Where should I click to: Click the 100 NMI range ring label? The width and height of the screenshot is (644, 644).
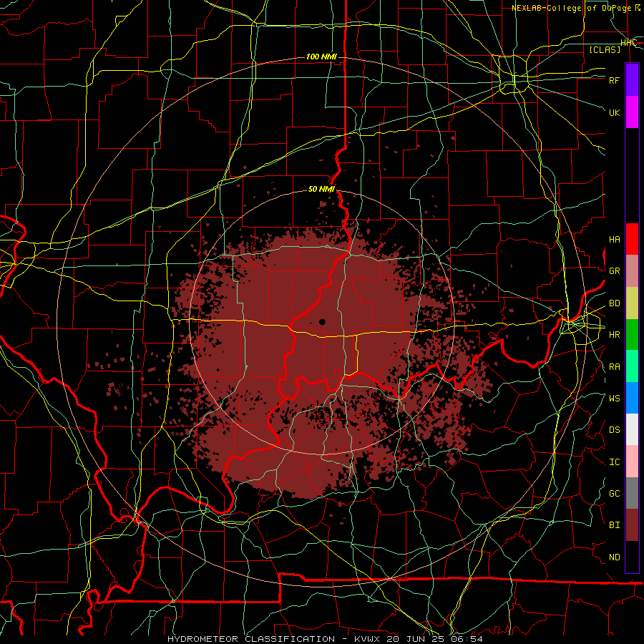[321, 57]
